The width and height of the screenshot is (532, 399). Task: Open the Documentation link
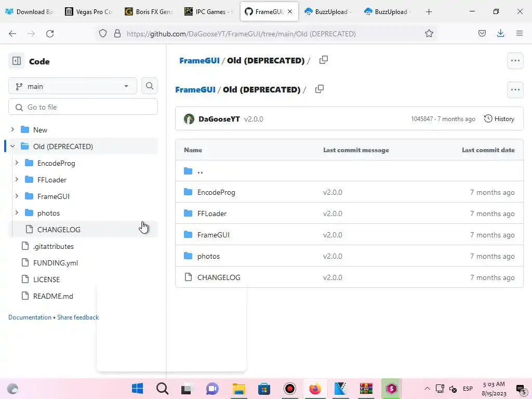(30, 317)
